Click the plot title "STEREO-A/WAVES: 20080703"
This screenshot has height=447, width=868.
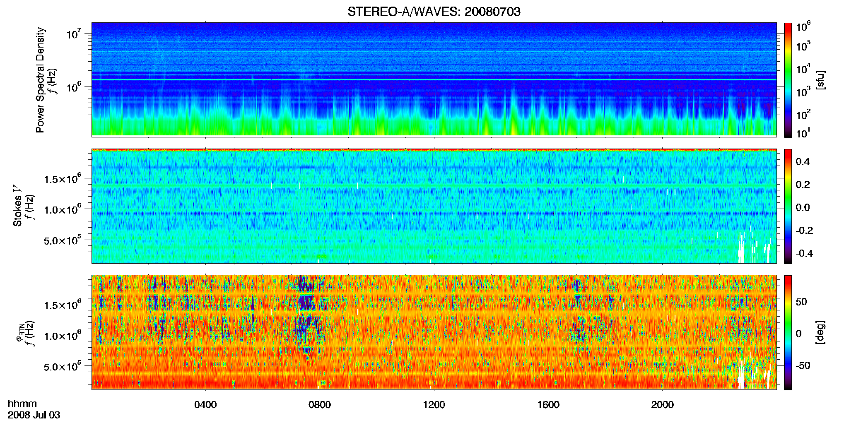click(434, 12)
